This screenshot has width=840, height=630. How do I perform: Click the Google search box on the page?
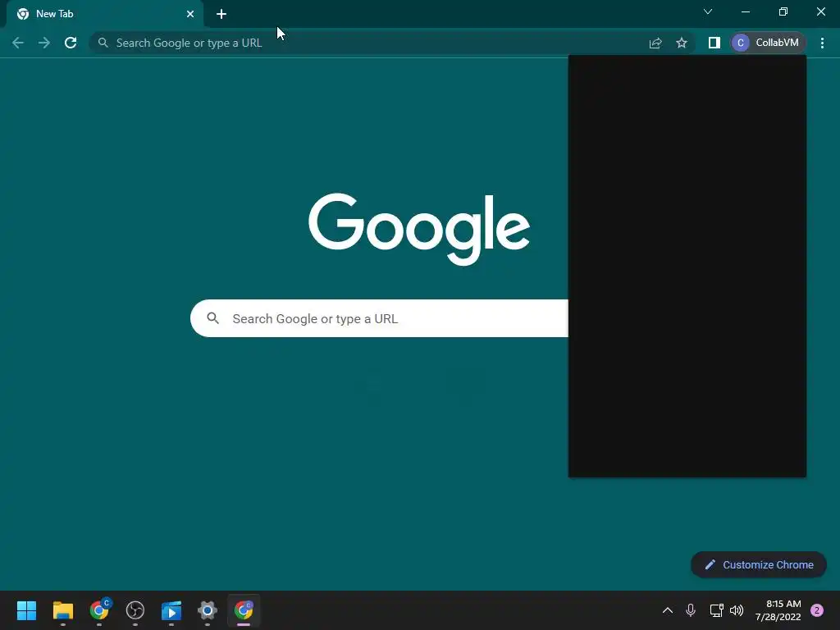coord(379,318)
